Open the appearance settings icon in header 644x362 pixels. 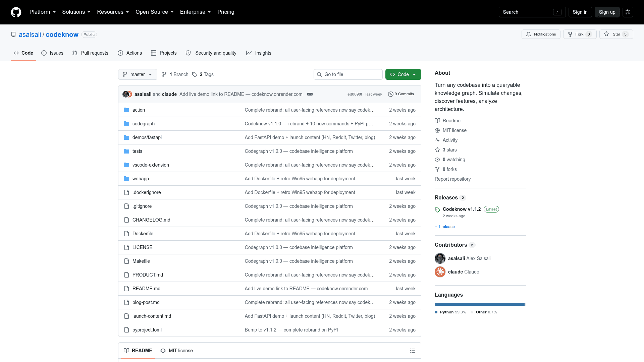pyautogui.click(x=628, y=12)
